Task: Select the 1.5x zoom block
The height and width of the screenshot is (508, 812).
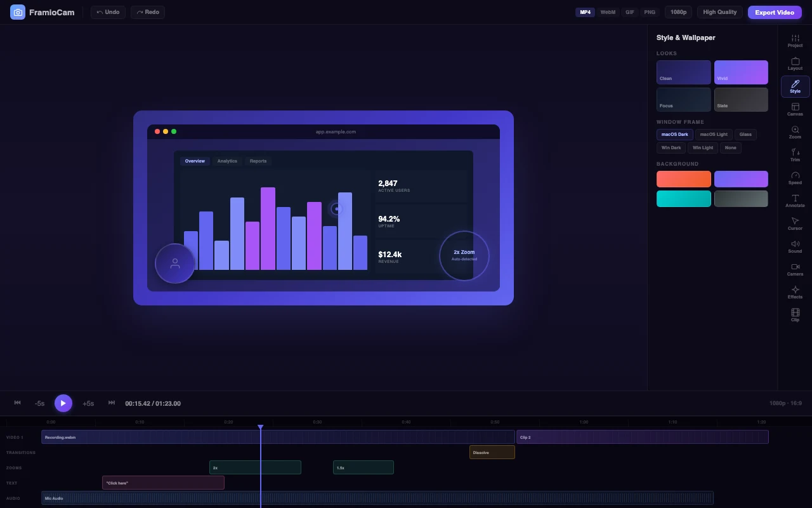Action: pos(363,467)
